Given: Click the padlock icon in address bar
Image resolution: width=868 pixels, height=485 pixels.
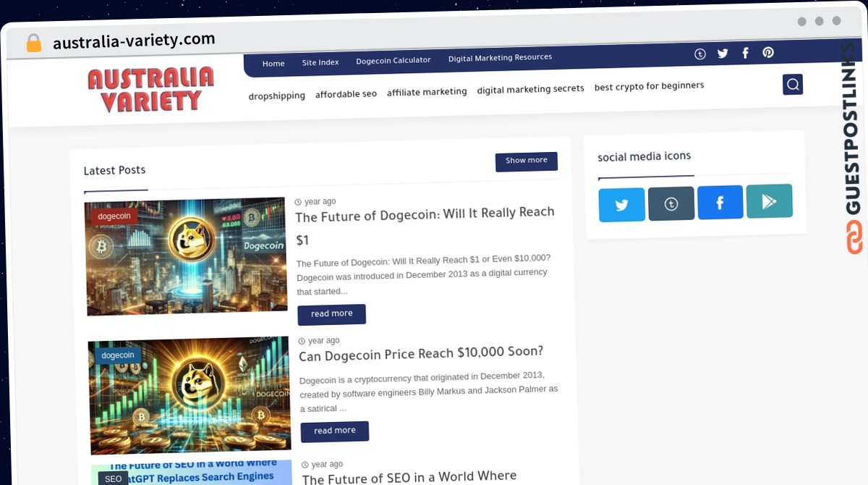Looking at the screenshot, I should (x=34, y=43).
